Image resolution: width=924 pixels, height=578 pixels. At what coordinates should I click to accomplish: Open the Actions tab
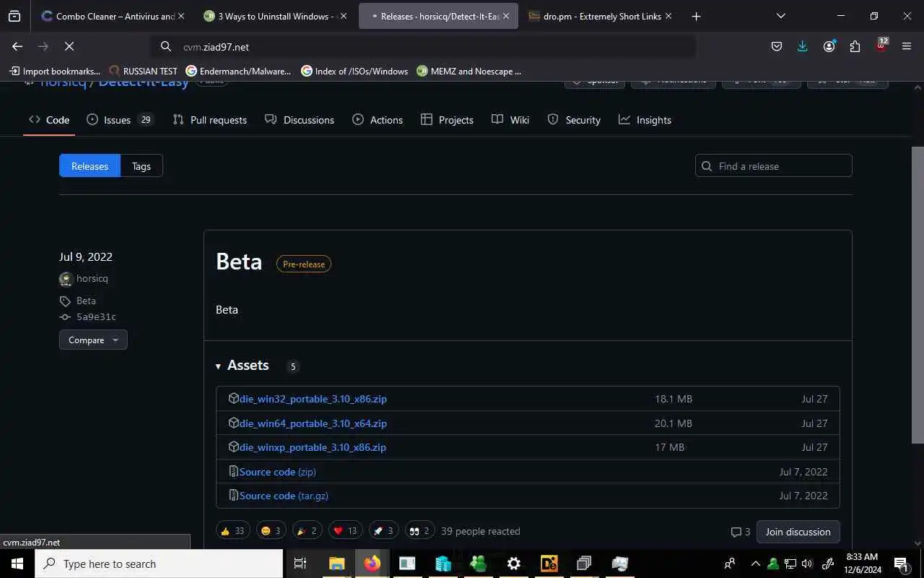point(378,120)
